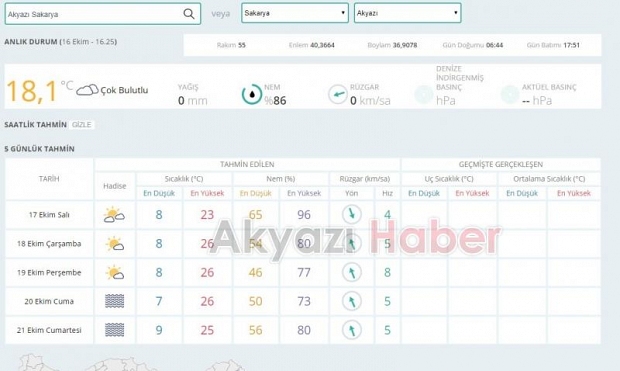
Task: Select the 18 Ekim Çarşamba date cell
Action: point(49,244)
